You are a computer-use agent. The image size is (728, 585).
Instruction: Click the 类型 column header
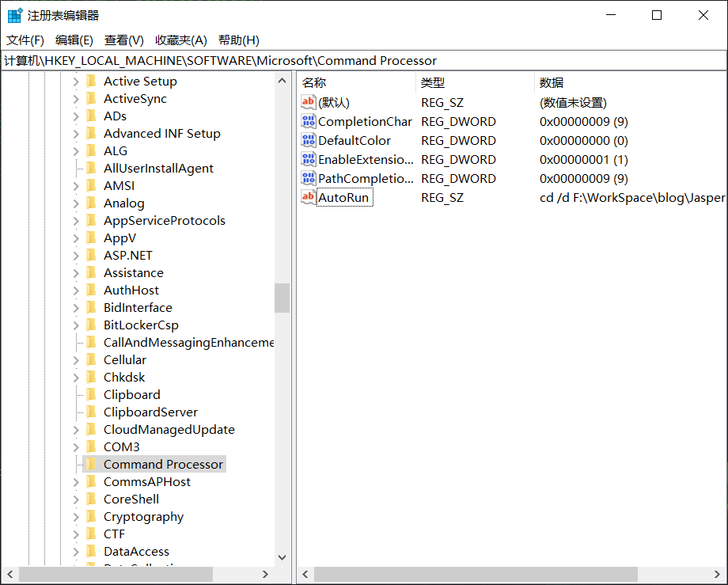click(x=433, y=82)
